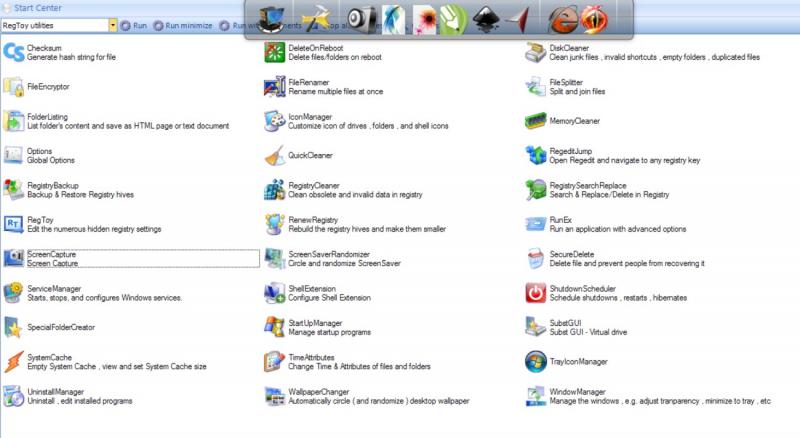Click hammer and wrench dock icon
The width and height of the screenshot is (800, 438).
coord(317,19)
